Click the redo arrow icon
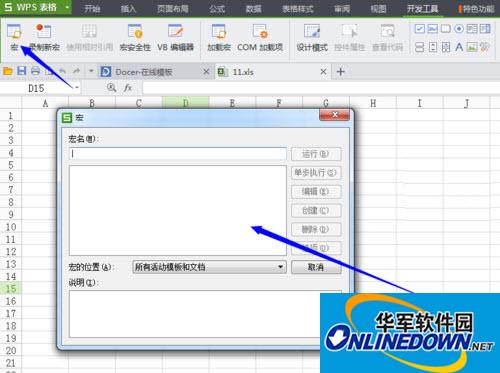 click(x=76, y=71)
